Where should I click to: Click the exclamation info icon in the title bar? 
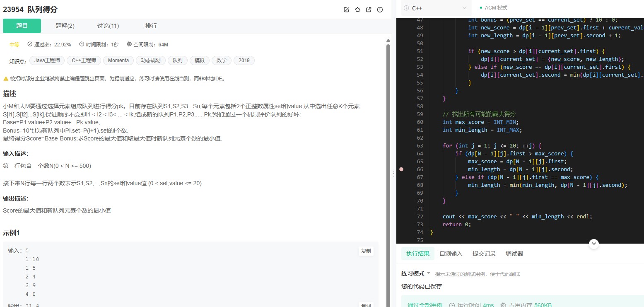click(x=380, y=10)
